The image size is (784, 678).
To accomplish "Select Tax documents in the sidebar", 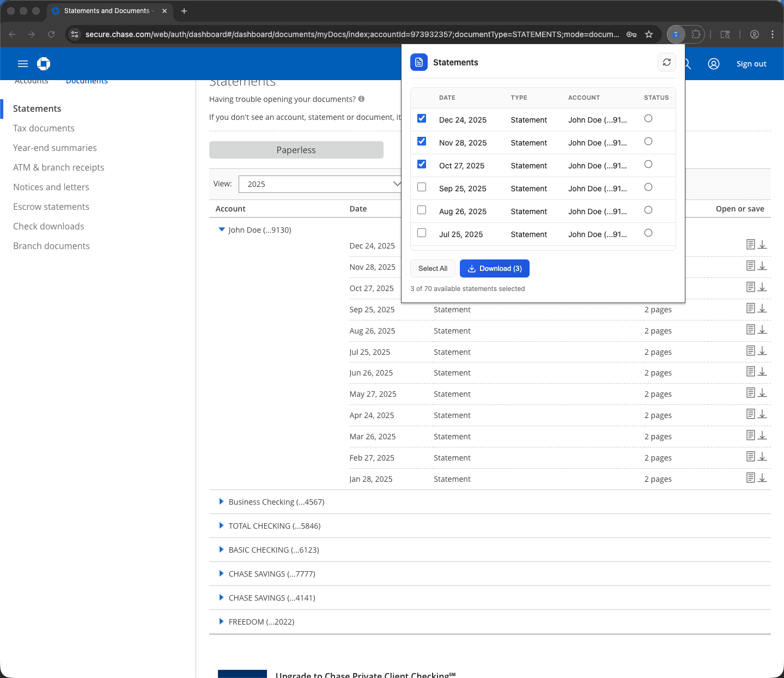I will (44, 128).
